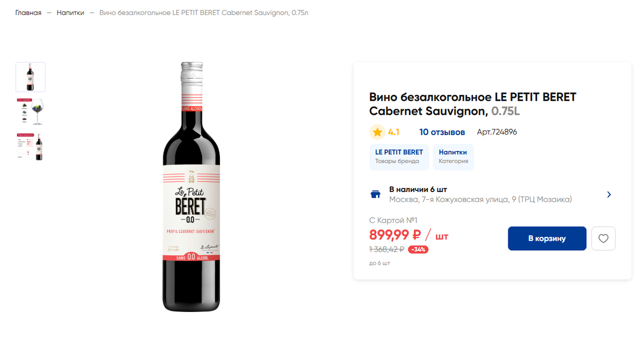Add the wine to favorites via heart icon
Screen dimensions: 644x342
[x=603, y=239]
